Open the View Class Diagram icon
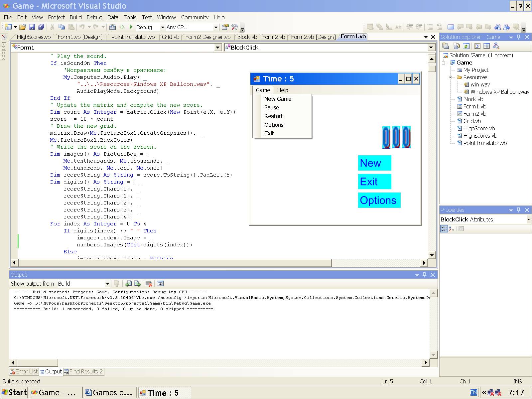Viewport: 532px width, 399px height. click(x=496, y=46)
